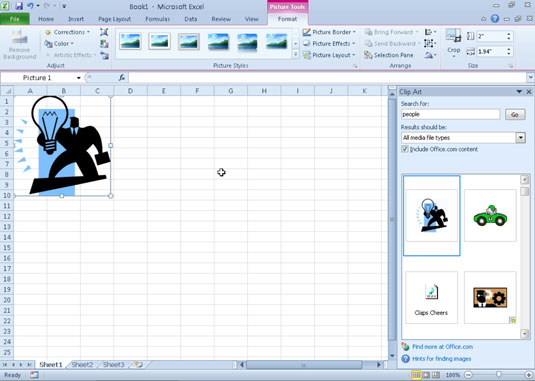
Task: Click the Go search button
Action: click(x=515, y=115)
